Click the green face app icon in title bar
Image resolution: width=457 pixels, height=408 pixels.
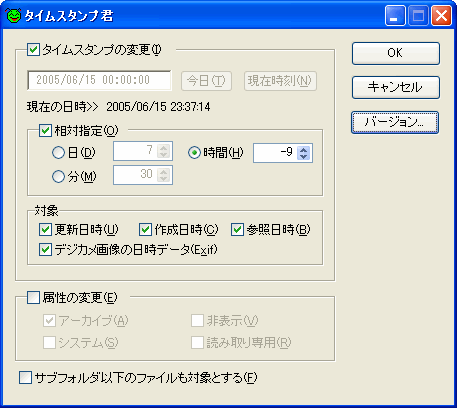pyautogui.click(x=14, y=16)
